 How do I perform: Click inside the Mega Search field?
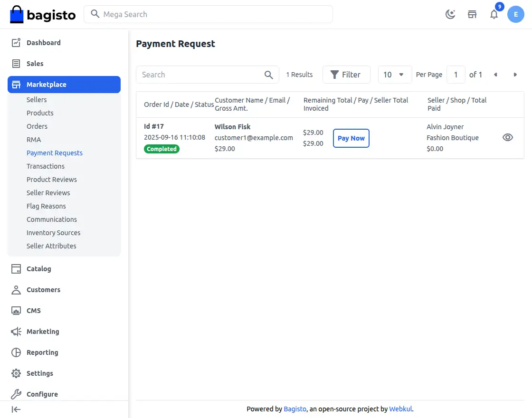tap(208, 14)
